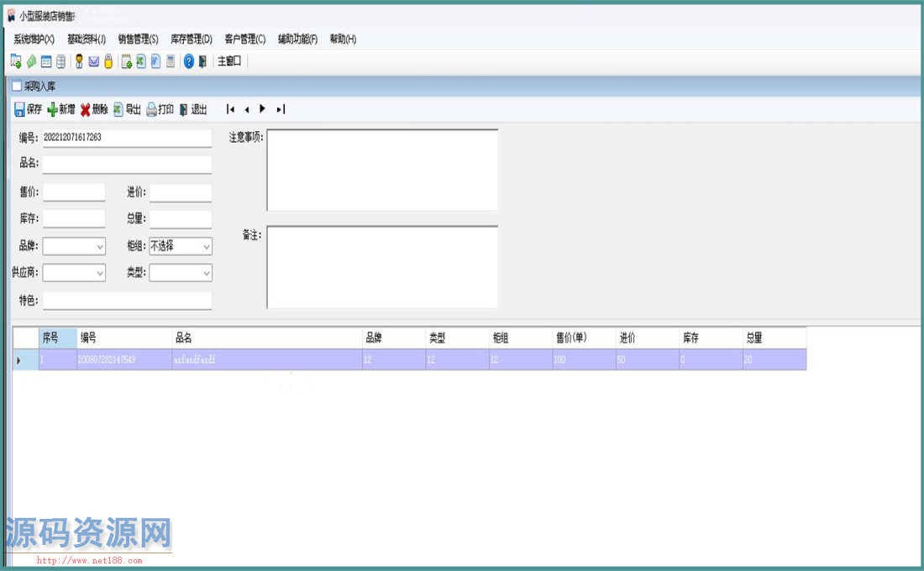Click the 品名 product name input field
The height and width of the screenshot is (571, 924).
click(x=127, y=164)
